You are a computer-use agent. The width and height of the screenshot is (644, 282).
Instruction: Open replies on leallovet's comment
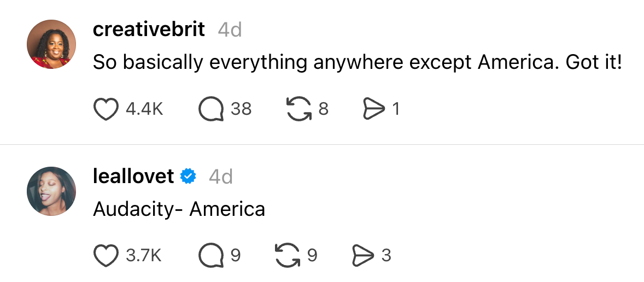coord(211,255)
